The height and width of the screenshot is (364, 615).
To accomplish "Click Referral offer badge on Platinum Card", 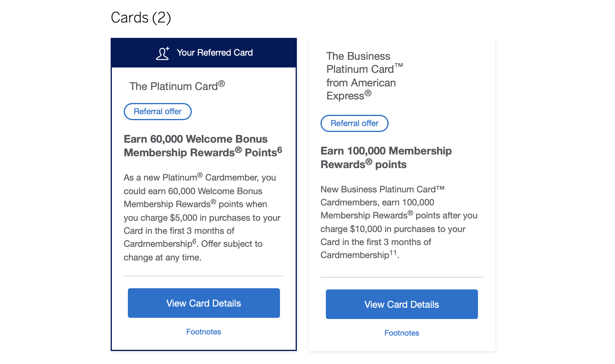I will [x=157, y=112].
